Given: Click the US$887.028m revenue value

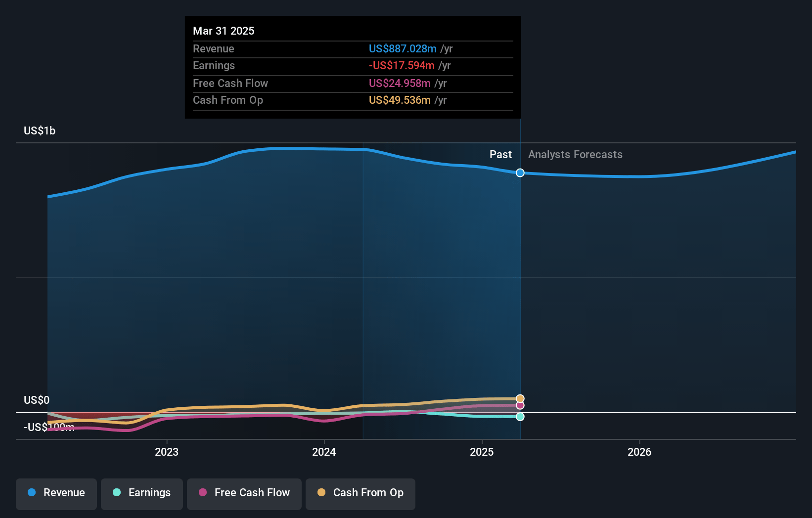Looking at the screenshot, I should click(403, 48).
